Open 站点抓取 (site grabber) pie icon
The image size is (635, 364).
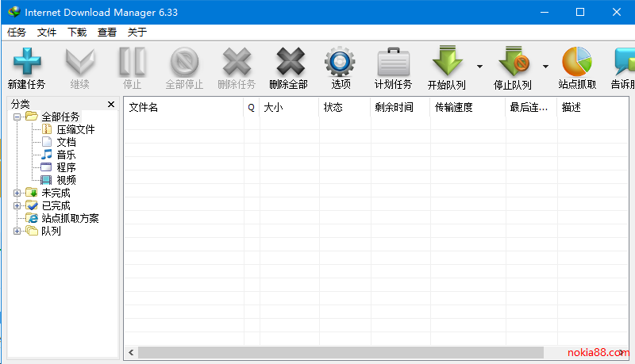577,62
